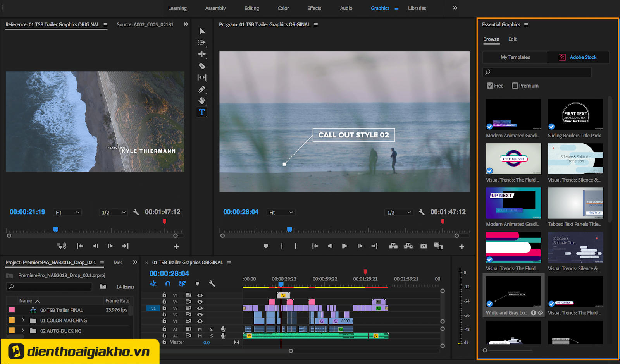620x364 pixels.
Task: Add marker in Program monitor
Action: [x=266, y=246]
